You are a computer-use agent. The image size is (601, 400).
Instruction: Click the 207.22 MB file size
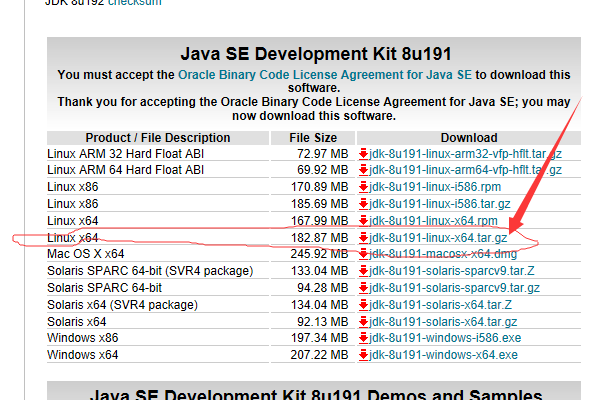click(x=320, y=355)
